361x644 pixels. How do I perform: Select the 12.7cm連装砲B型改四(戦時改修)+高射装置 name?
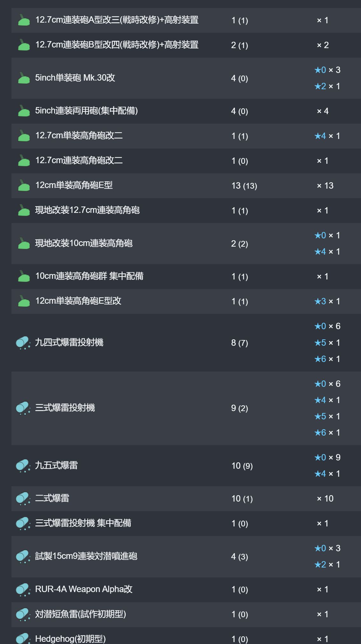pyautogui.click(x=117, y=45)
